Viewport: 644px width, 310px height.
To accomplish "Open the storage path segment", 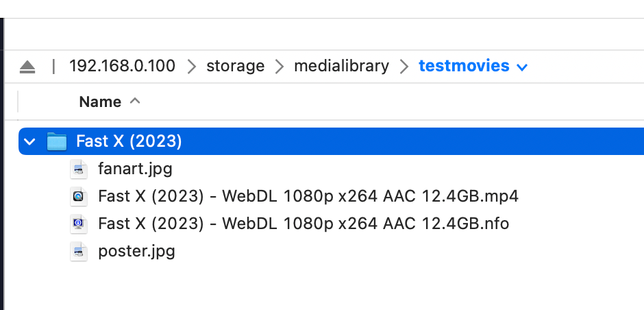I will (235, 66).
